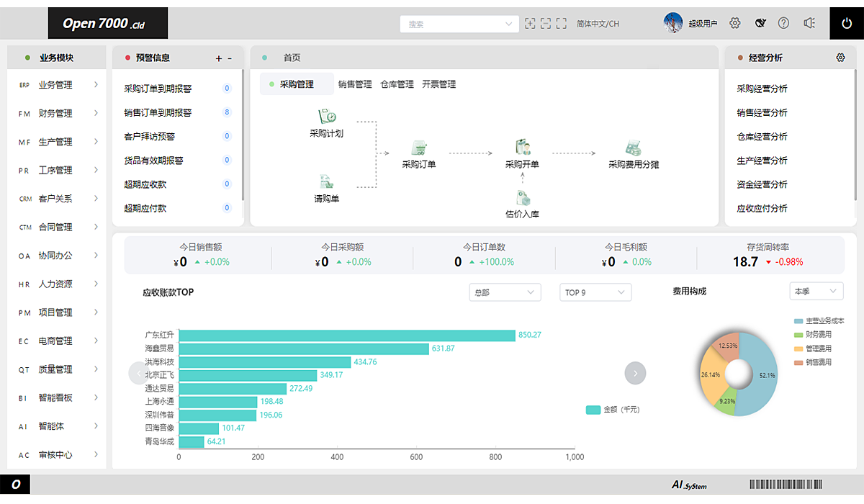Open 采购经营分析 link
This screenshot has height=504, width=864.
[762, 89]
